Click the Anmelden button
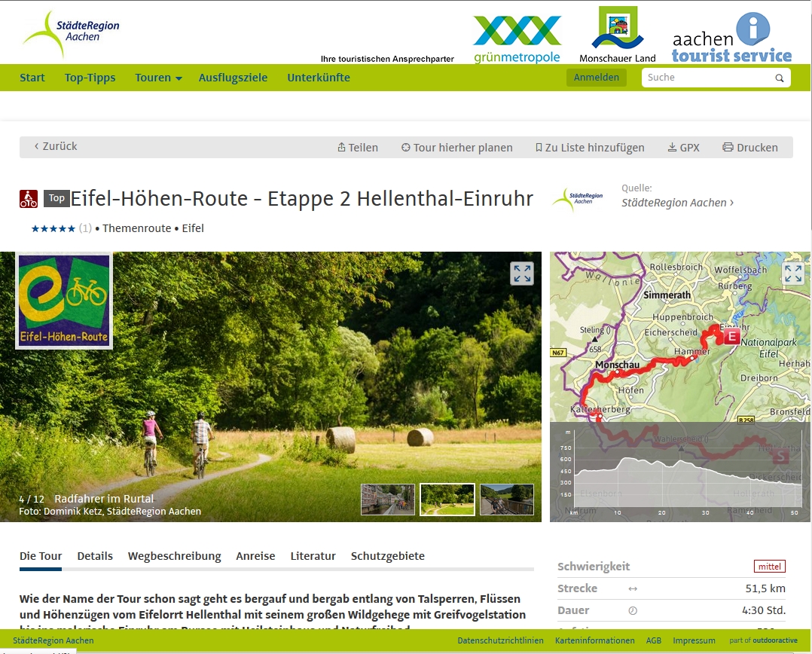The height and width of the screenshot is (654, 812). point(596,77)
